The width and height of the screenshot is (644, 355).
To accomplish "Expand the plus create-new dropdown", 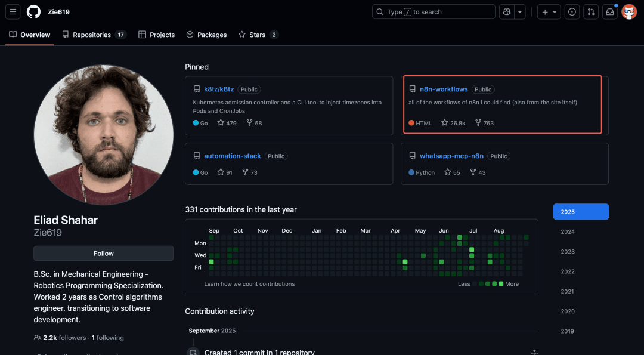I will click(549, 12).
